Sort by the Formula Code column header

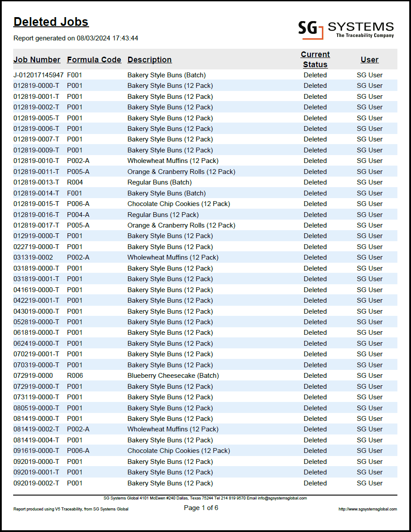click(x=94, y=59)
